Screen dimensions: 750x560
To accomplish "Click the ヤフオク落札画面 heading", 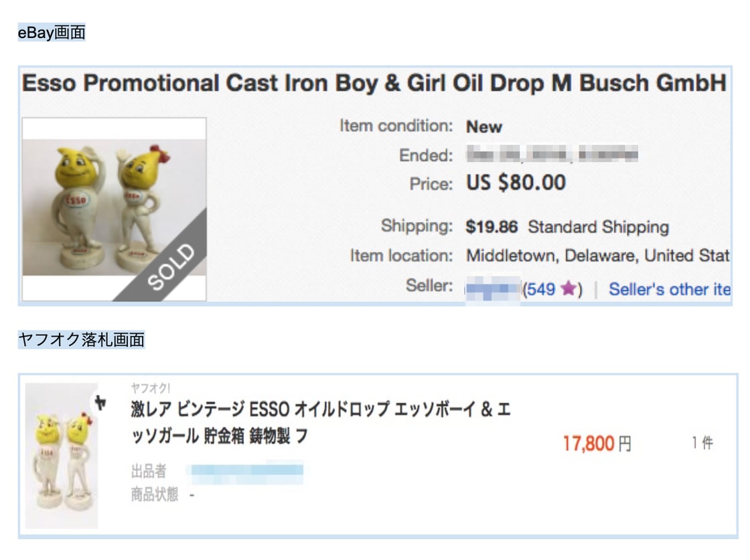I will tap(81, 340).
